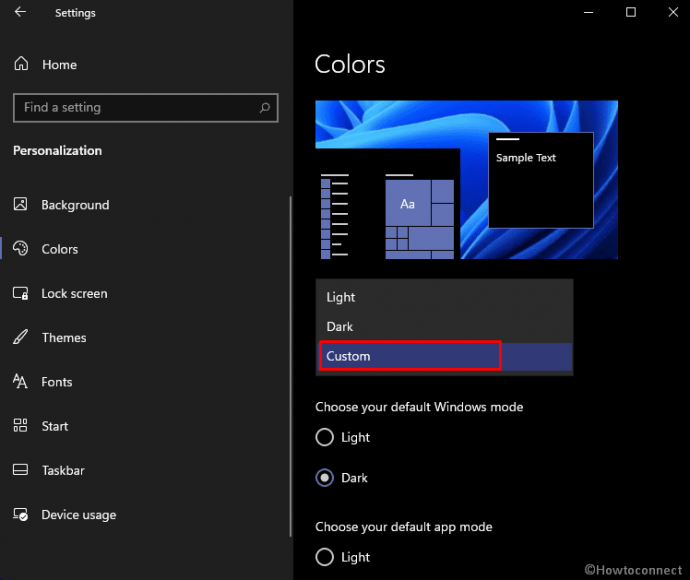Viewport: 690px width, 580px height.
Task: Click the Device usage icon
Action: (x=20, y=514)
